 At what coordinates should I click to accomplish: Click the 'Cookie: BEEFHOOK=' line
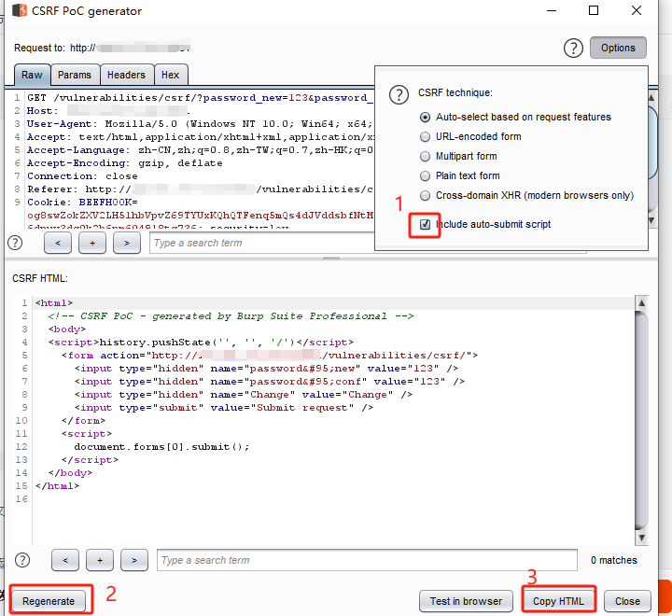[x=82, y=203]
